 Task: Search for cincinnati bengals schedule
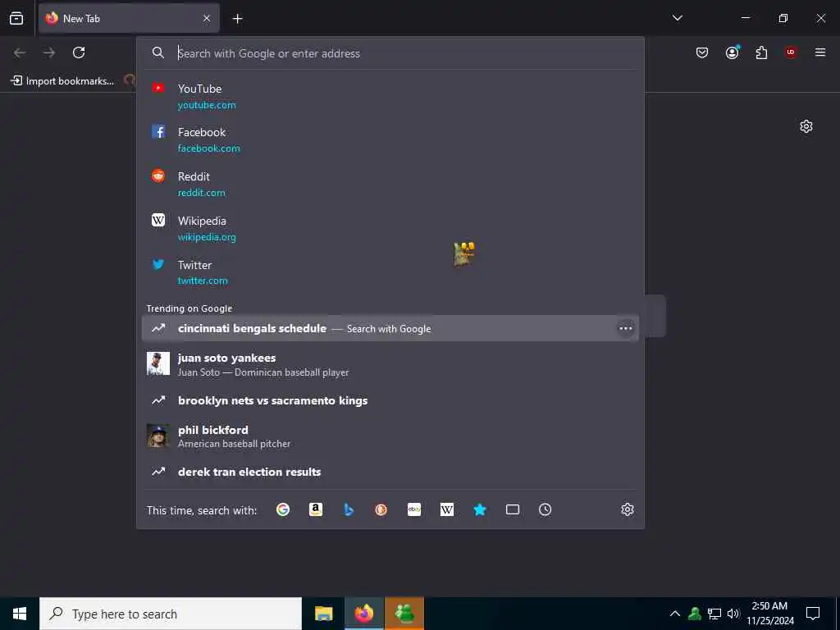[390, 328]
